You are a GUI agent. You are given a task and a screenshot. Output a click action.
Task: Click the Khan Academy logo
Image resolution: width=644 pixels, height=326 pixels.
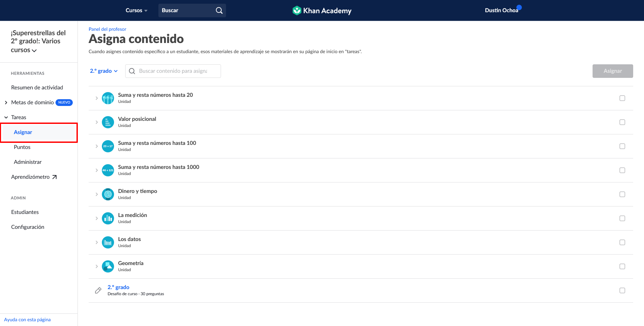pos(322,10)
